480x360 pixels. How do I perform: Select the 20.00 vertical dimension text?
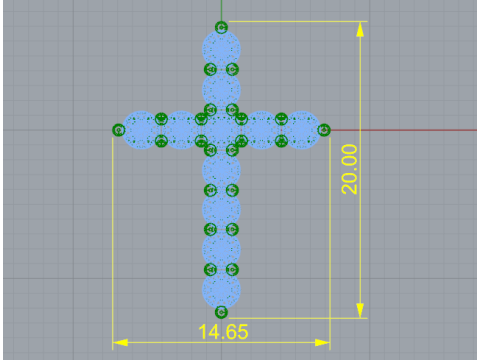tap(350, 169)
